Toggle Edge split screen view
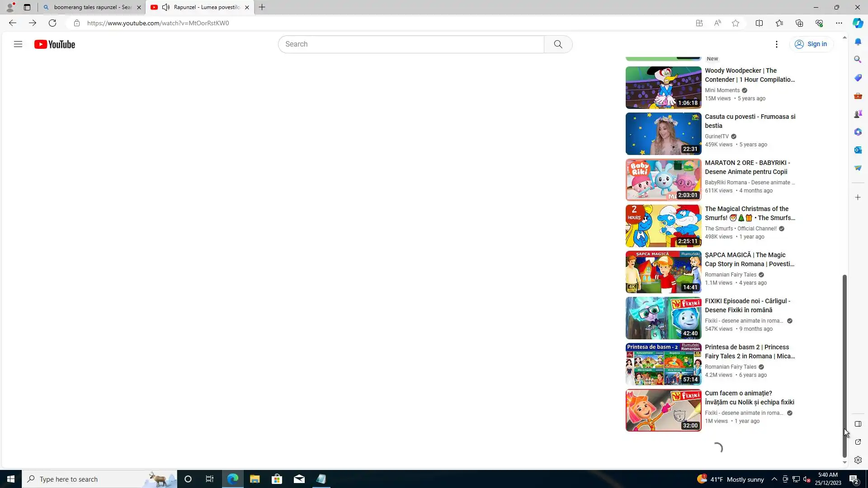Image resolution: width=868 pixels, height=488 pixels. click(759, 23)
